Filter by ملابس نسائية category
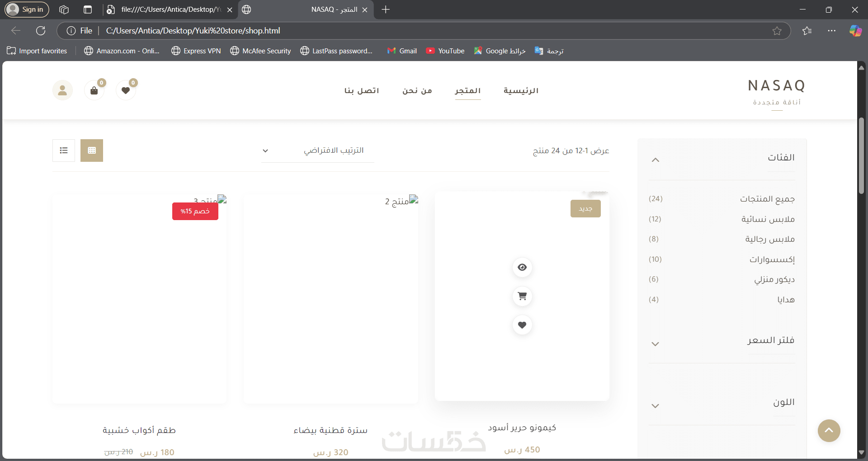 [768, 219]
